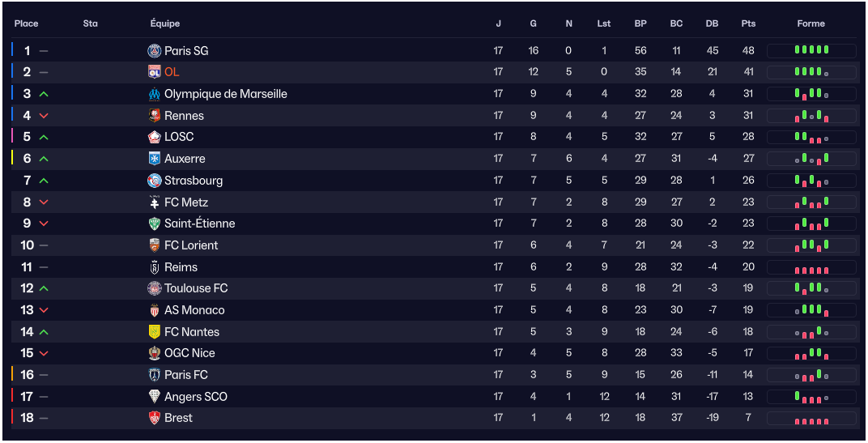Open the Saint-Étienne team page
The height and width of the screenshot is (443, 868).
point(199,224)
